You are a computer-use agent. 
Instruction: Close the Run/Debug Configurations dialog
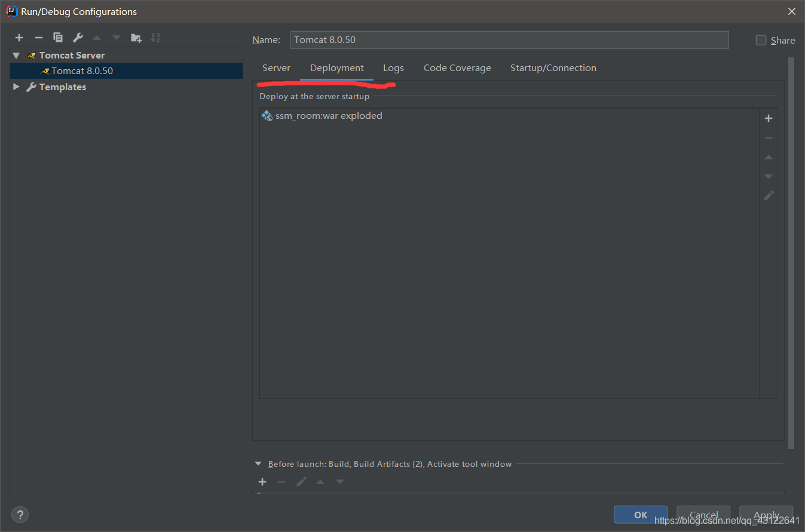point(791,11)
